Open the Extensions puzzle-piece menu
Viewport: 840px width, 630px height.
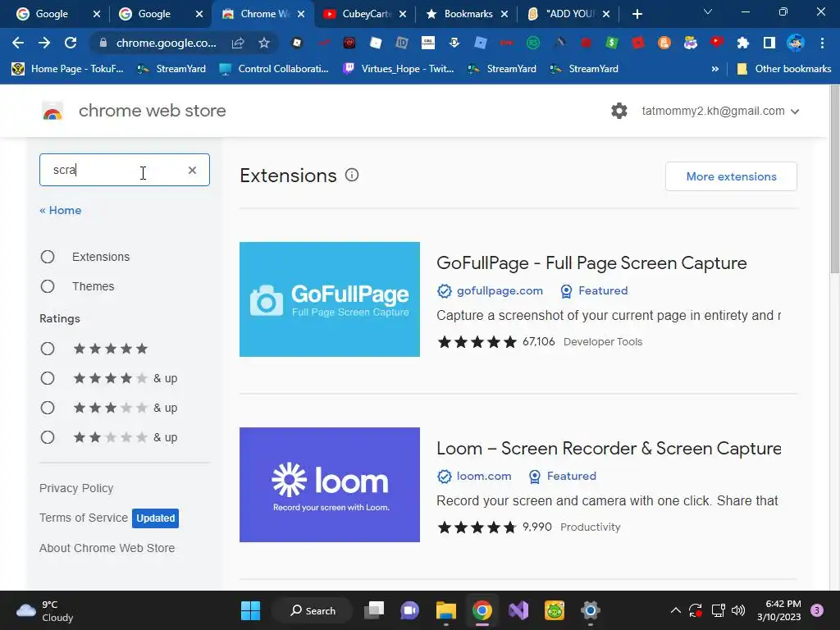pos(742,43)
